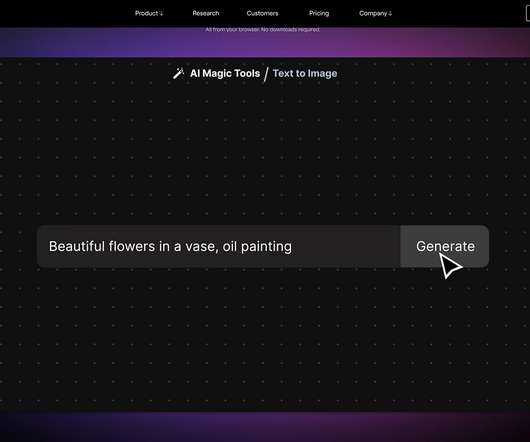Click the down arrow next to Product
Image resolution: width=530 pixels, height=442 pixels.
click(x=161, y=14)
